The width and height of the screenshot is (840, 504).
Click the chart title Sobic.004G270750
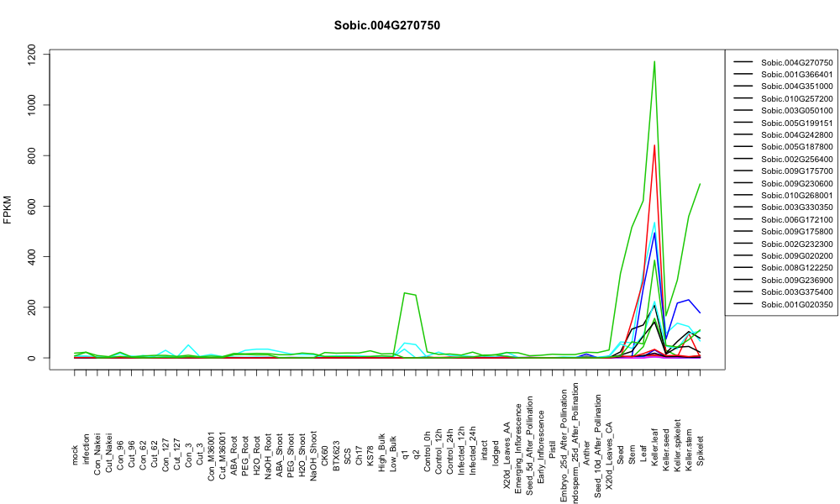tap(386, 26)
